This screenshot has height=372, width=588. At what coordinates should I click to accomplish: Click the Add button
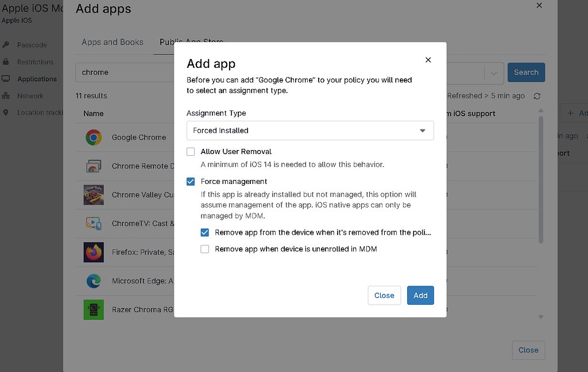[420, 295]
